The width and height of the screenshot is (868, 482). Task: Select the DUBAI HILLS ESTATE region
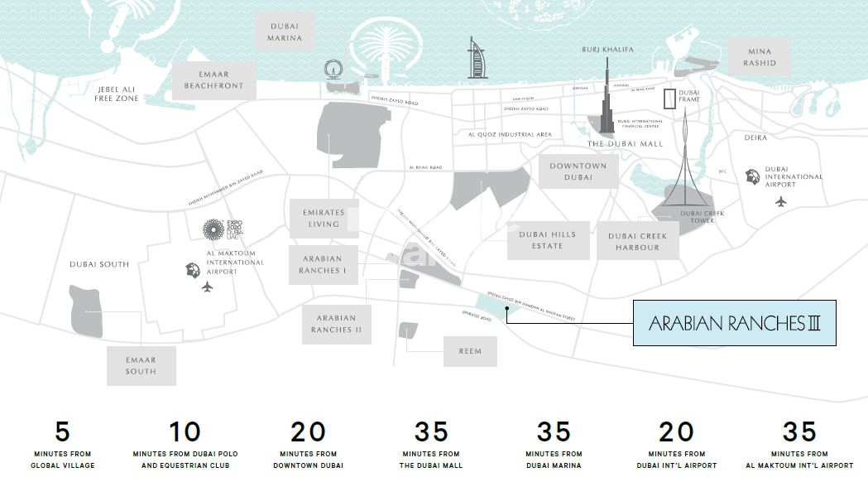tap(548, 240)
